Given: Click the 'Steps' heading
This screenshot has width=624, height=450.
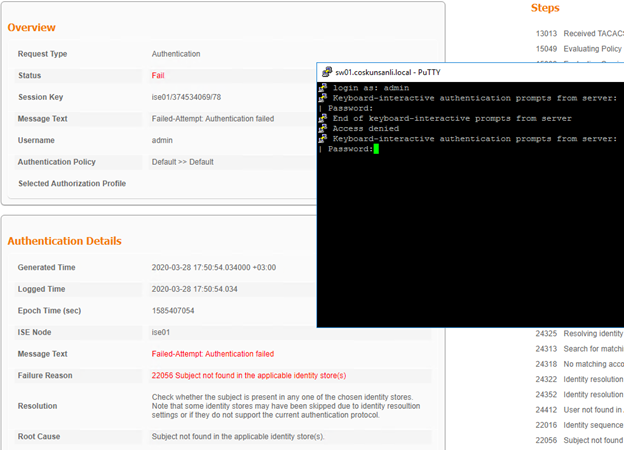Looking at the screenshot, I should pos(545,8).
